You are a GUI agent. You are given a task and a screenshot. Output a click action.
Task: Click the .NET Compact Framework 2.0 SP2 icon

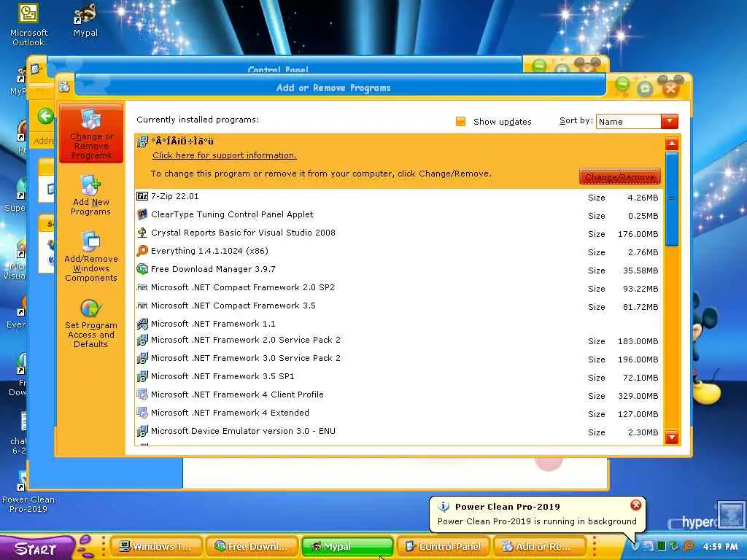142,287
